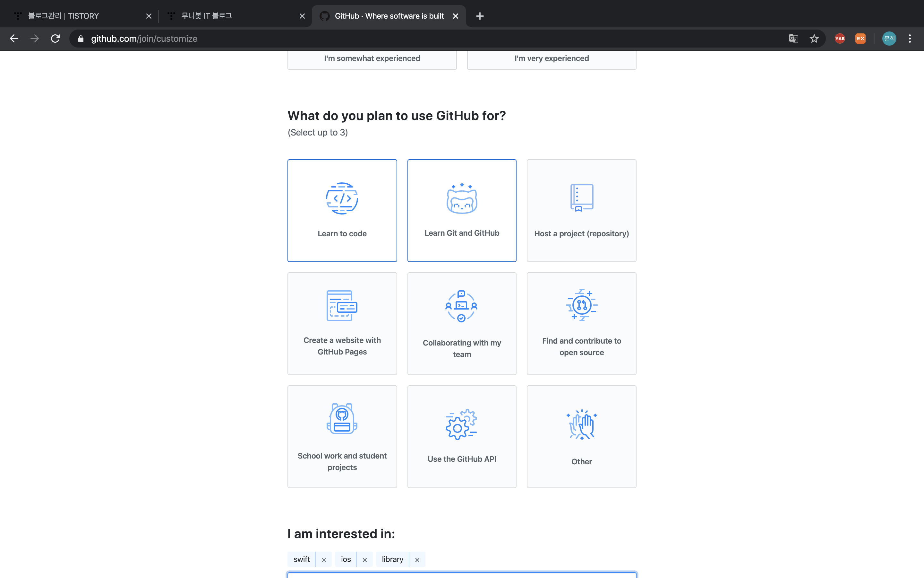Remove the swift interest tag
This screenshot has width=924, height=578.
point(324,560)
